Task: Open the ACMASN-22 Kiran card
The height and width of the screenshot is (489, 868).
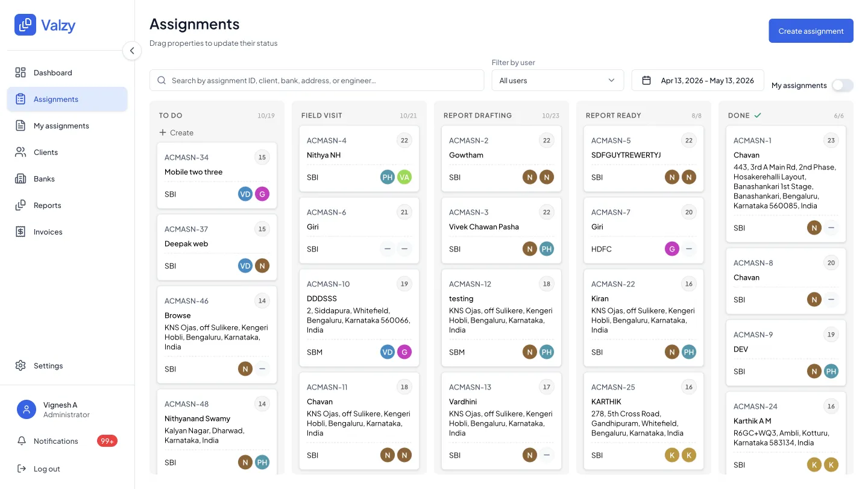Action: 644,318
